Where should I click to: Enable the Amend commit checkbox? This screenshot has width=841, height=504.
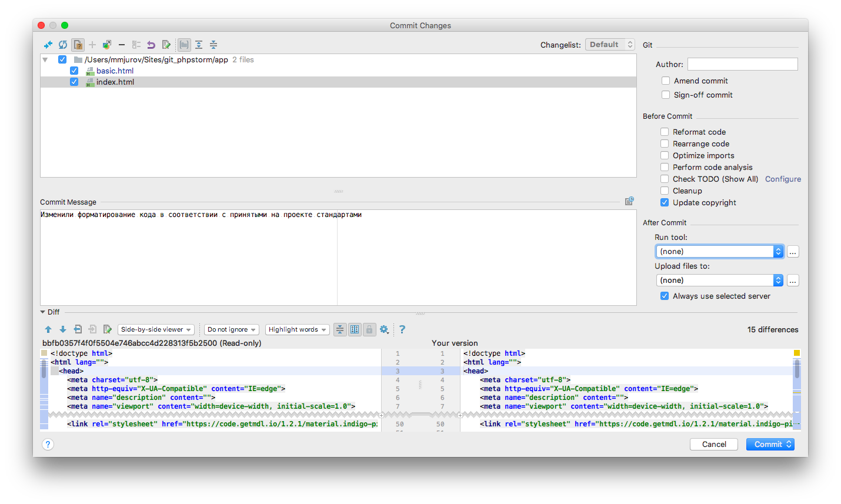click(x=666, y=81)
